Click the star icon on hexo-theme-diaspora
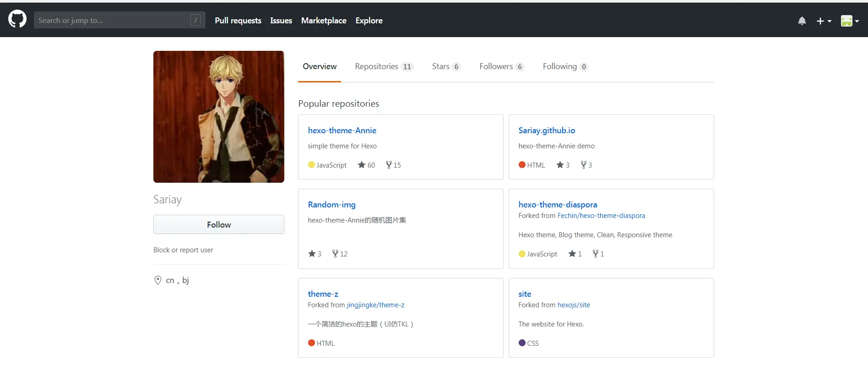Viewport: 868px width, 381px height. [572, 254]
